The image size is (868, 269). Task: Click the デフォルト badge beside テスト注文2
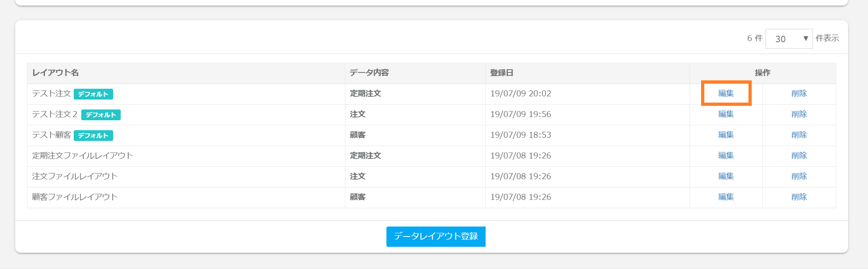click(x=101, y=115)
